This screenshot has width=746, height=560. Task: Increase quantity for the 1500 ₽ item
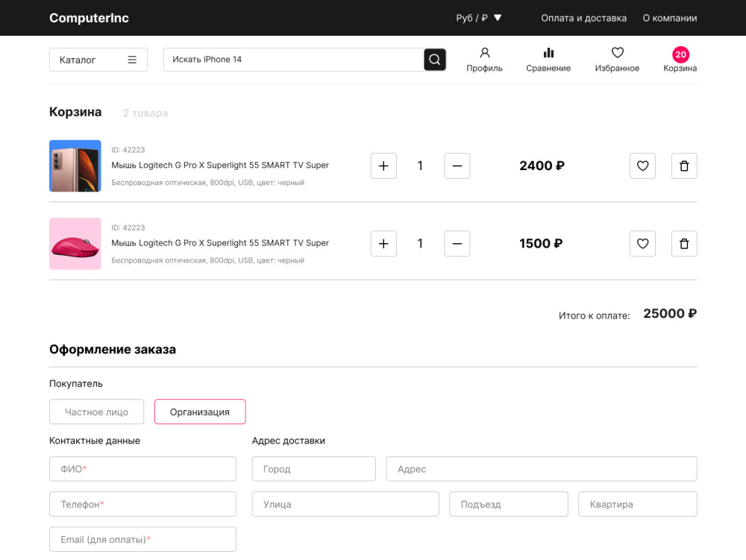[x=383, y=244]
